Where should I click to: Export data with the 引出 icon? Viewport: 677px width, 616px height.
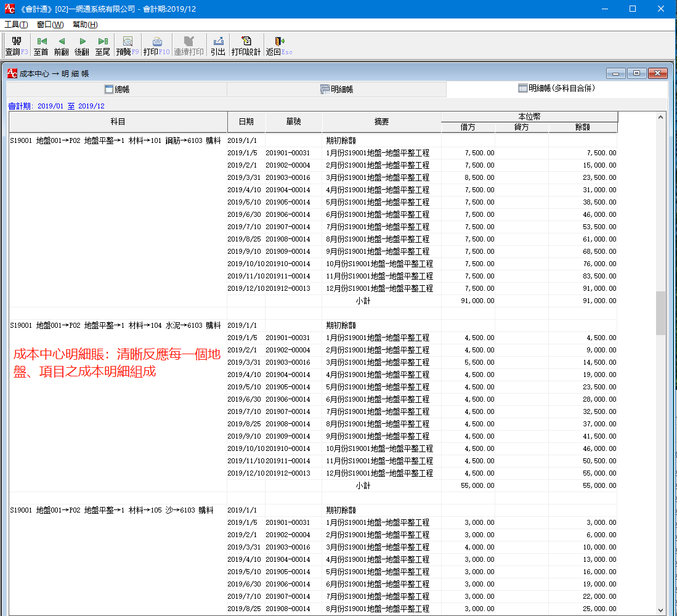[x=218, y=46]
